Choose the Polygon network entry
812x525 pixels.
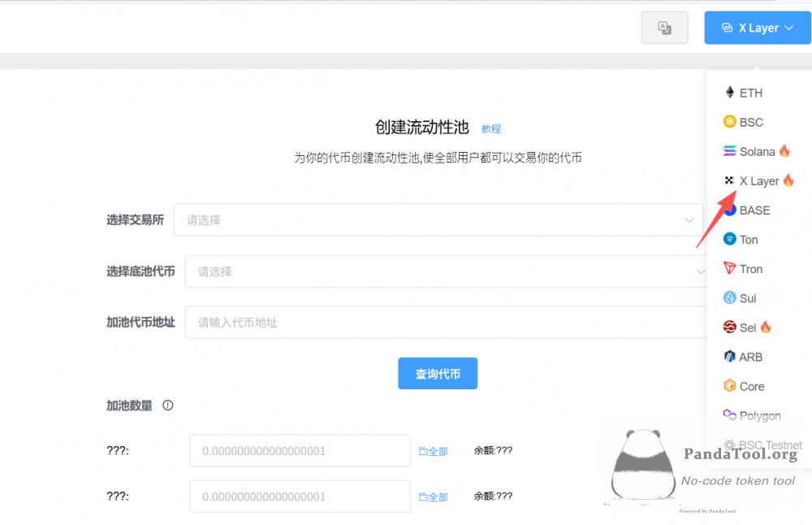click(x=758, y=415)
